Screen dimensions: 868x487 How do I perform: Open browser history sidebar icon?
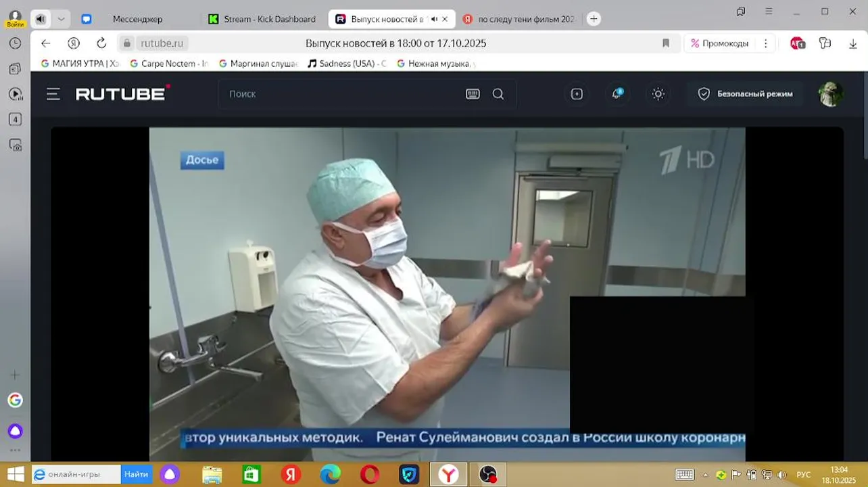[x=15, y=43]
